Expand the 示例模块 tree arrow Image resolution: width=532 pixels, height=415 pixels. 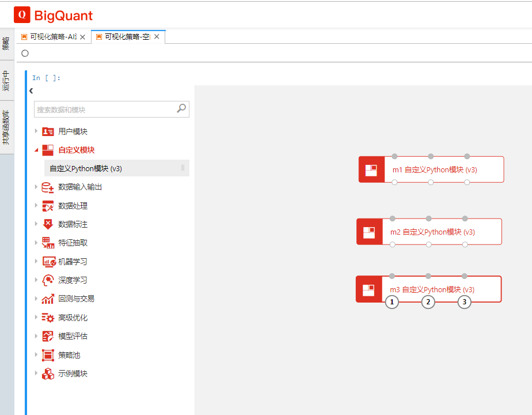(36, 373)
